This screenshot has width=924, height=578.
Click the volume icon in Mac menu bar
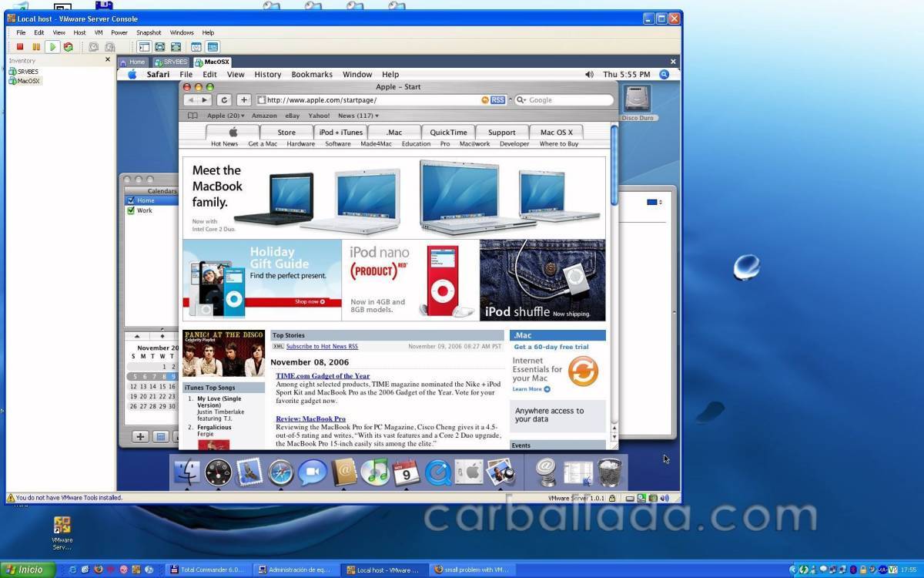coord(589,75)
